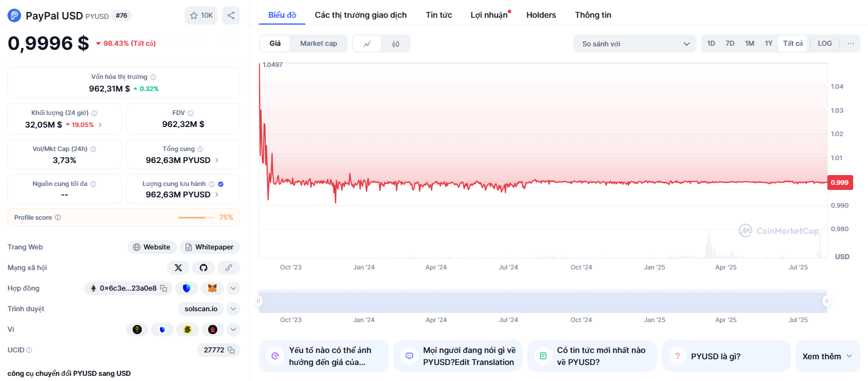Screen dimensions: 868x381
Task: Open the share button beside the watchlist star
Action: (231, 15)
